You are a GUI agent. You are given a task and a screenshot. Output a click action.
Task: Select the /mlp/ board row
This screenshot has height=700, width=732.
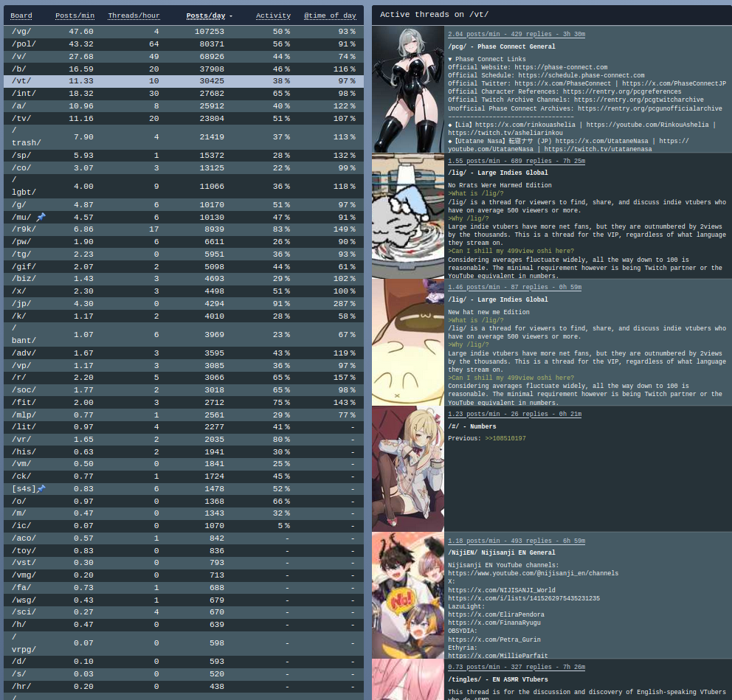184,415
